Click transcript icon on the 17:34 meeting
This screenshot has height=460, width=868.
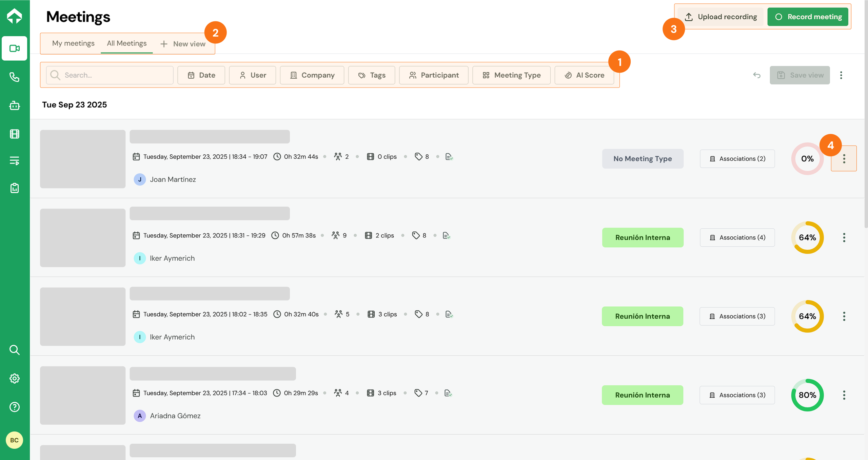tap(448, 393)
